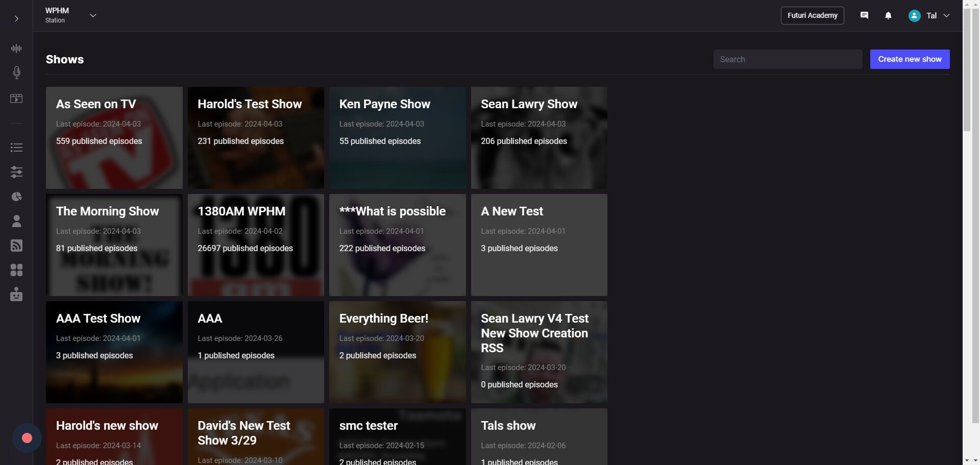Click the Futuri Academy button
The height and width of the screenshot is (465, 980).
point(812,15)
